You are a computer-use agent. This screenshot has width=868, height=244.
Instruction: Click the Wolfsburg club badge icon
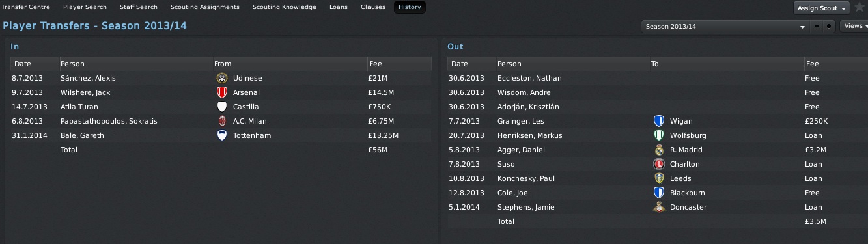click(x=658, y=135)
